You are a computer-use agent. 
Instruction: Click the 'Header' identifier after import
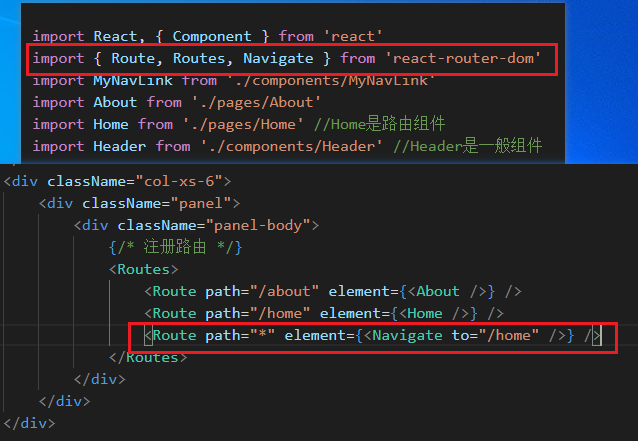tap(119, 146)
